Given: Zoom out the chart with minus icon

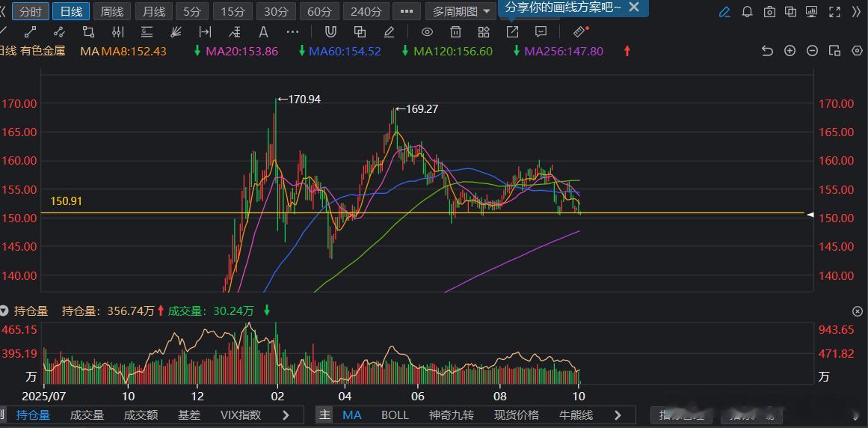Looking at the screenshot, I should (x=812, y=51).
